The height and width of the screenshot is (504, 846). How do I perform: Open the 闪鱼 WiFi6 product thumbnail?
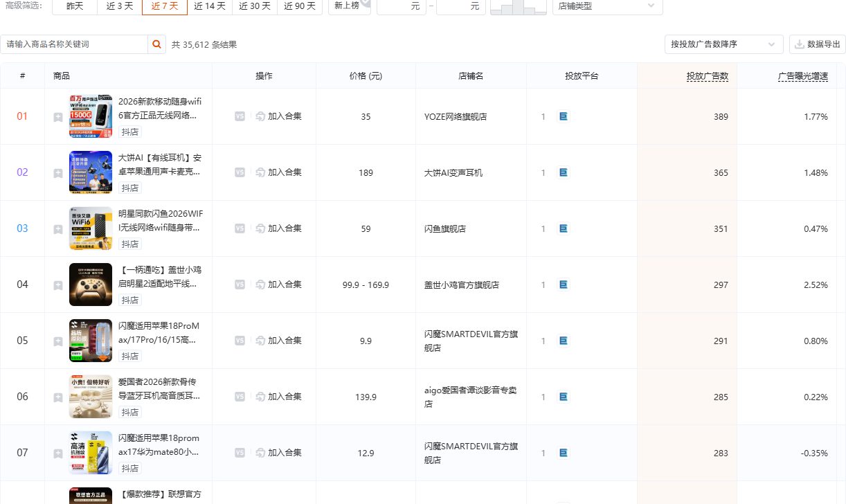point(91,228)
